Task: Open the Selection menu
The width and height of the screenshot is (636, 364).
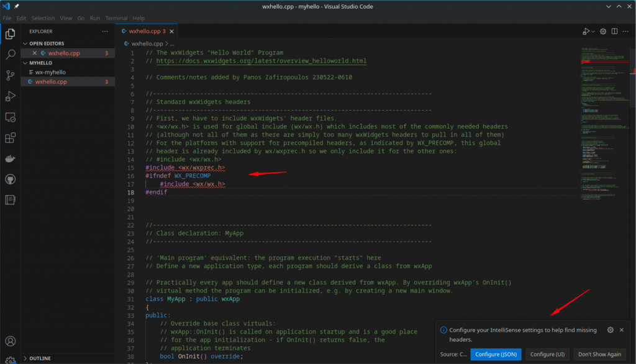Action: pos(43,18)
